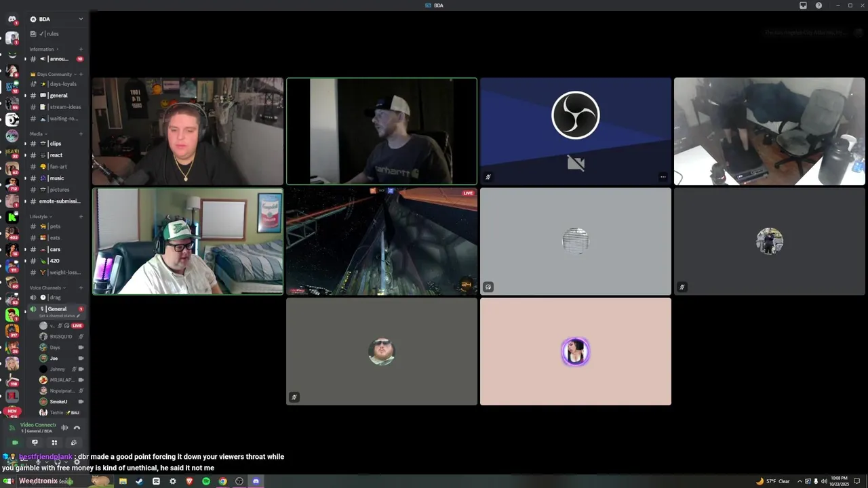The image size is (868, 488).
Task: Focus the top-left webcam tile
Action: pyautogui.click(x=188, y=131)
